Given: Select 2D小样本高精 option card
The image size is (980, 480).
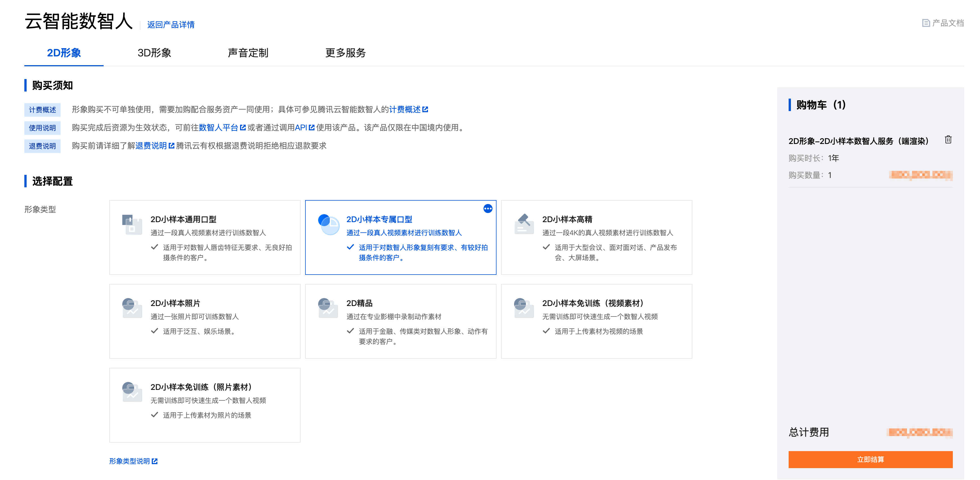Looking at the screenshot, I should 596,237.
